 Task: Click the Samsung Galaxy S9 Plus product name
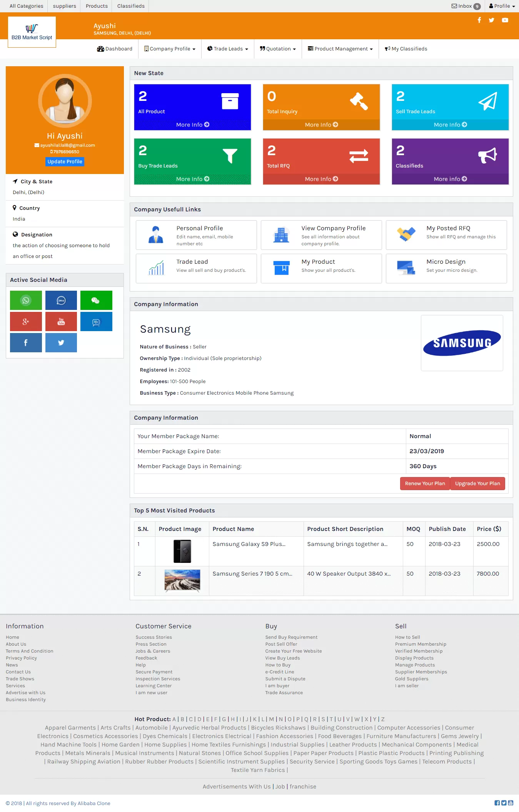coord(249,544)
